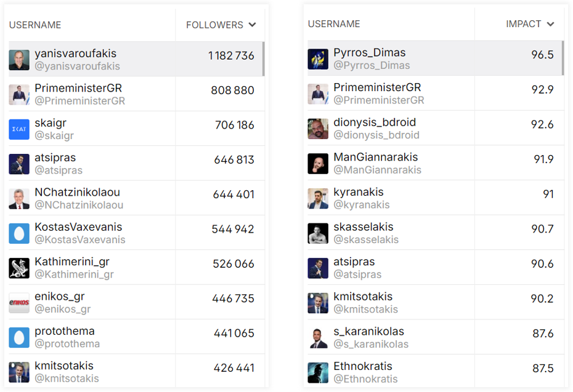Click USERNAME header in followers table
573x392 pixels.
35,25
